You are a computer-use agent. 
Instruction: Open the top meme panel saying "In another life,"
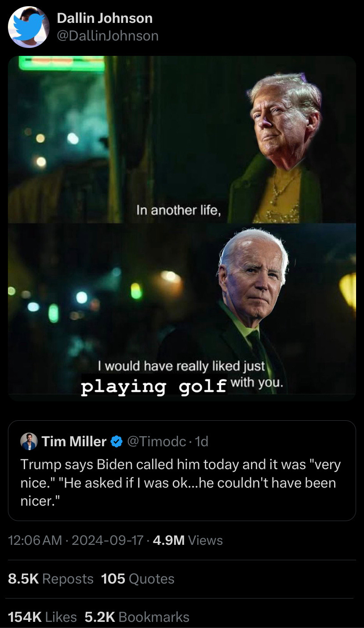click(x=182, y=140)
